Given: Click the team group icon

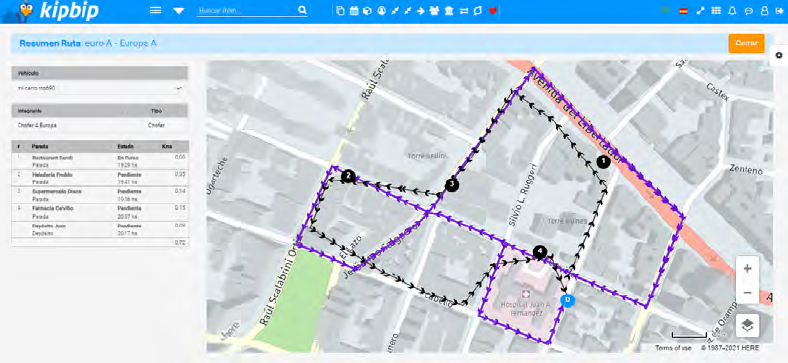Looking at the screenshot, I should [x=435, y=11].
